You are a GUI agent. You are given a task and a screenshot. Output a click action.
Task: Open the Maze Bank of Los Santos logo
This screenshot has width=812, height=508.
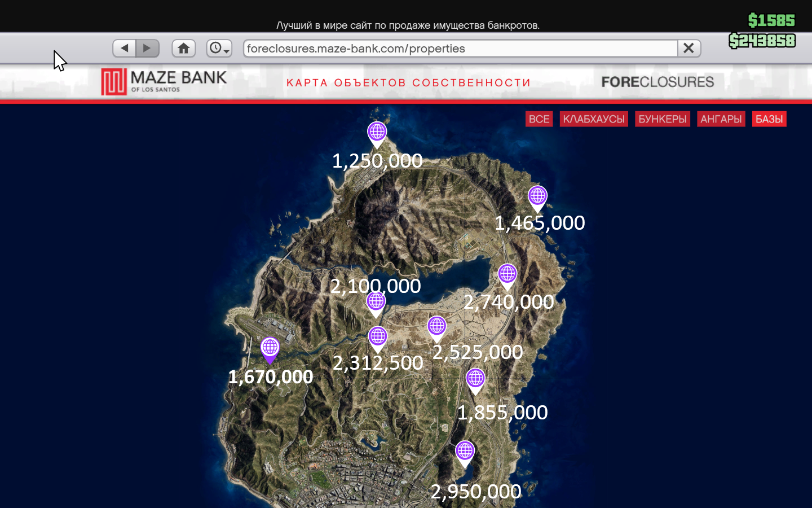pos(164,82)
